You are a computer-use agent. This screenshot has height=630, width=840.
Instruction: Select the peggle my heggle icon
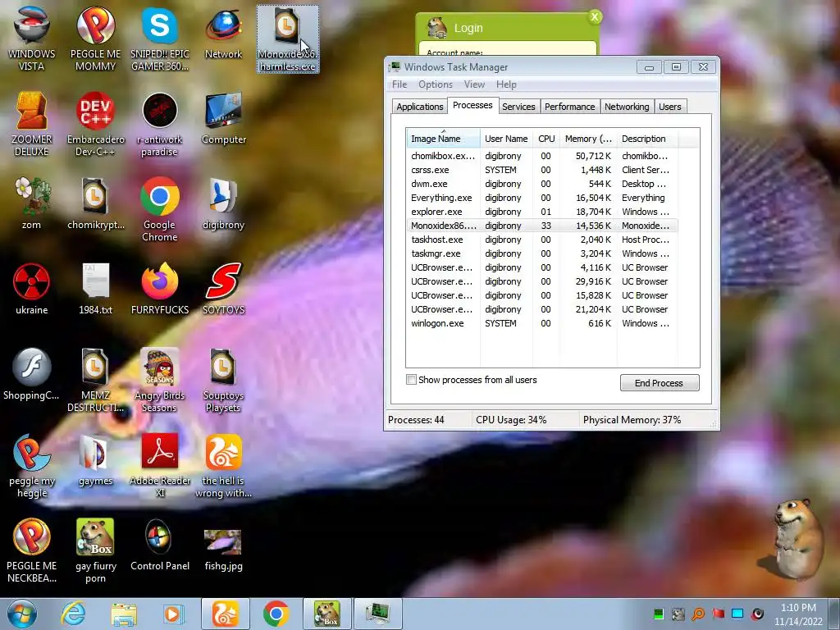(31, 464)
